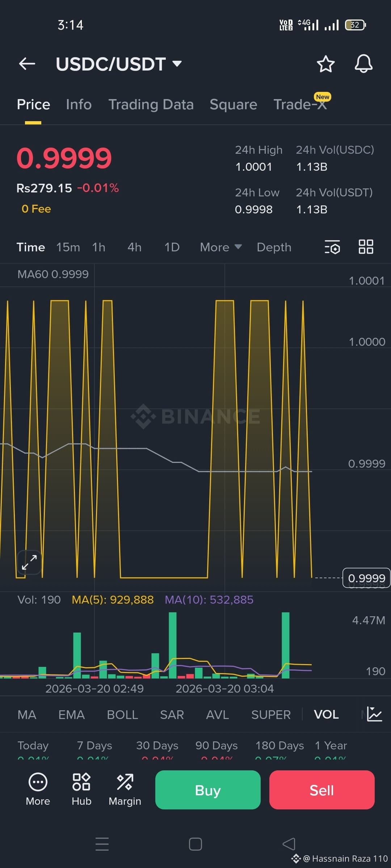Image resolution: width=391 pixels, height=868 pixels.
Task: Tap the Vol: 190 label
Action: (x=39, y=600)
